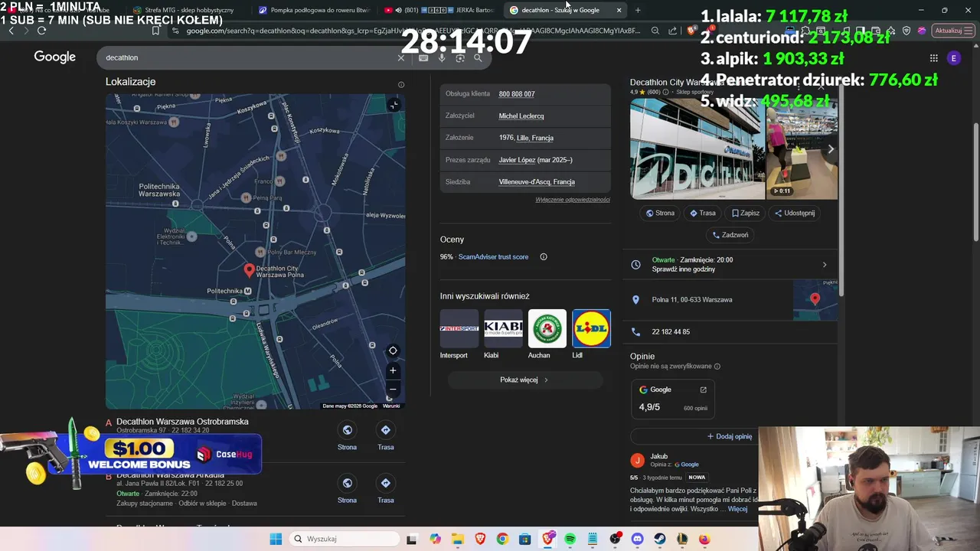
Task: Get Trasa for Decathlon Warszawa Ostrobramska
Action: click(x=386, y=436)
